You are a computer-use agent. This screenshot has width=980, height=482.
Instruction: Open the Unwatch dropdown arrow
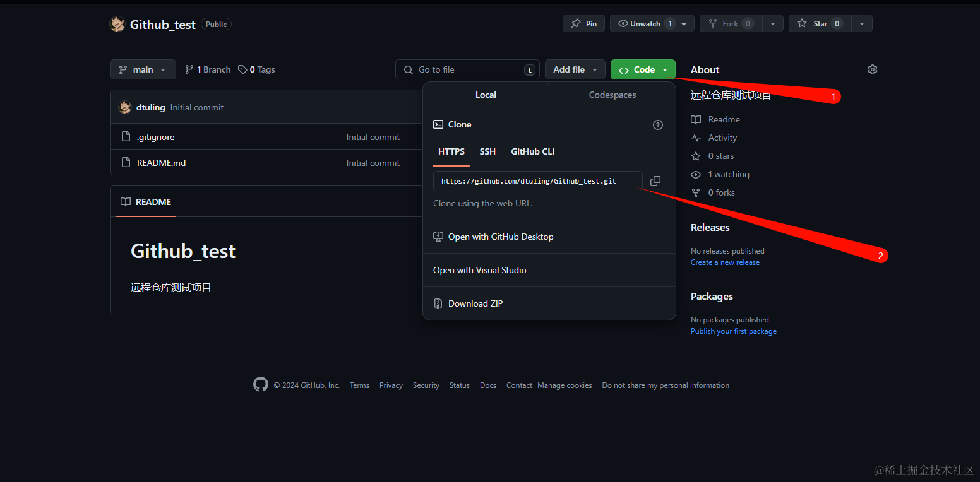tap(685, 23)
